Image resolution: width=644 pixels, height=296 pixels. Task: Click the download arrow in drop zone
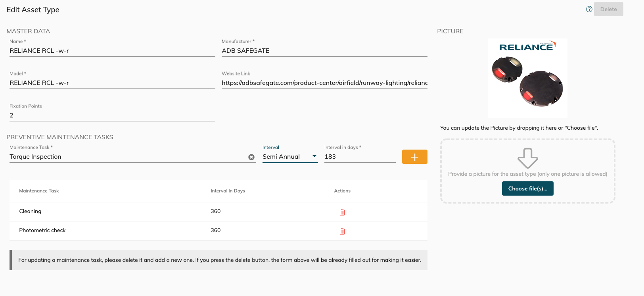(527, 158)
